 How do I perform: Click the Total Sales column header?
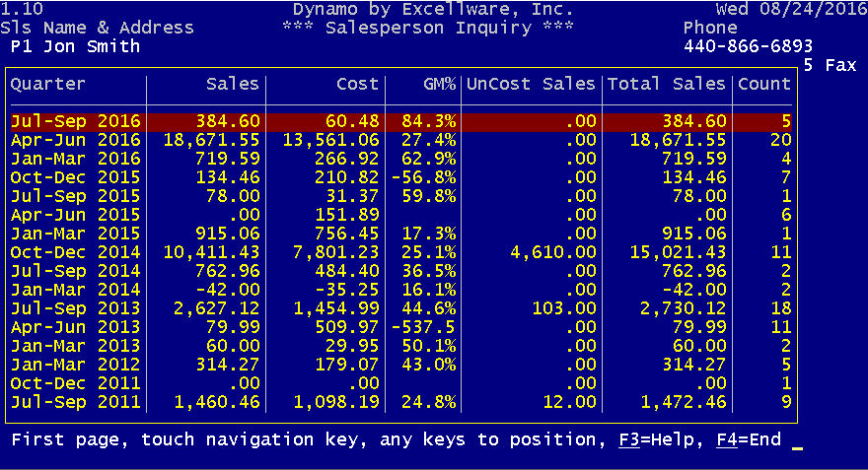(x=666, y=84)
